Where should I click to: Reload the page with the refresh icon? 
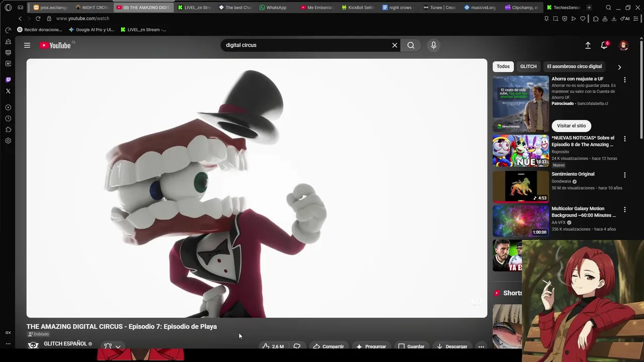click(x=38, y=19)
